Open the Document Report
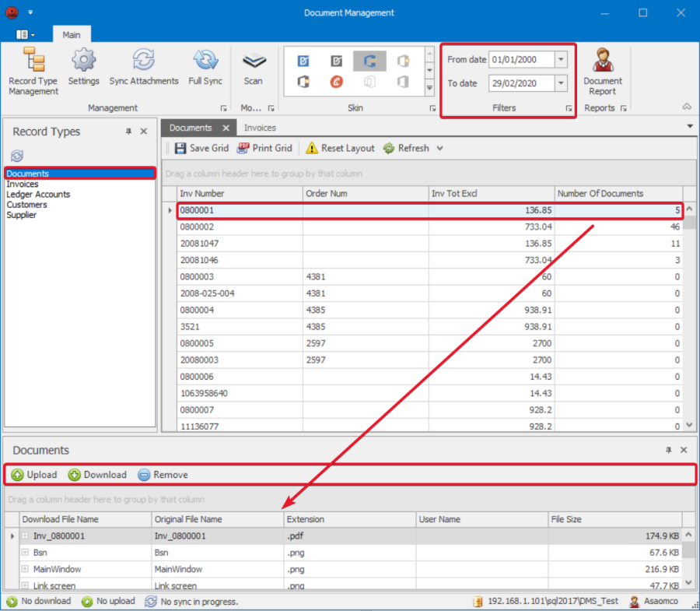The image size is (700, 611). [x=603, y=72]
